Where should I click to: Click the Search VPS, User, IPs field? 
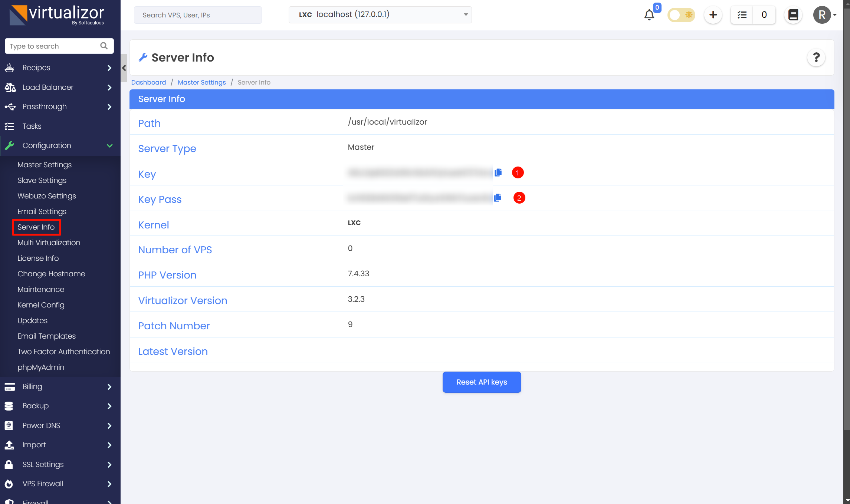tap(198, 15)
